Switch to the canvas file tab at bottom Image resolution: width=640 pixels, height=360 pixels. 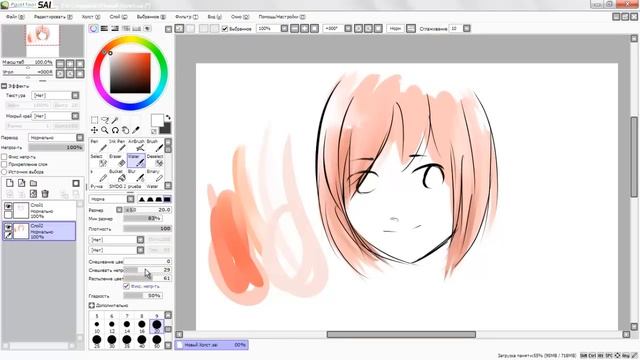tap(212, 345)
